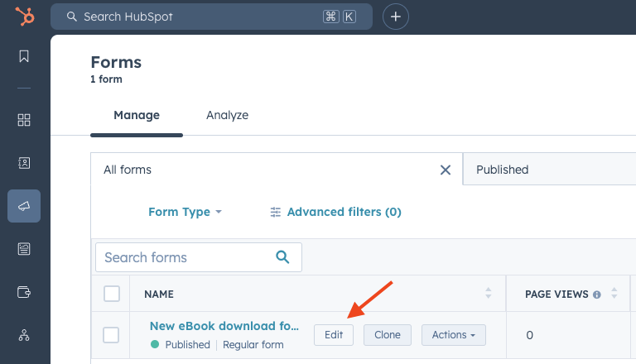Click Edit for the eBook form
This screenshot has height=364, width=636.
click(x=334, y=335)
